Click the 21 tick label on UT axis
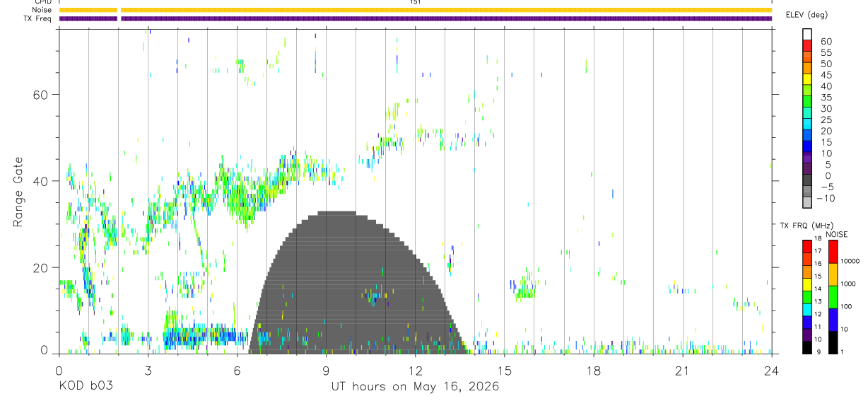 683,371
